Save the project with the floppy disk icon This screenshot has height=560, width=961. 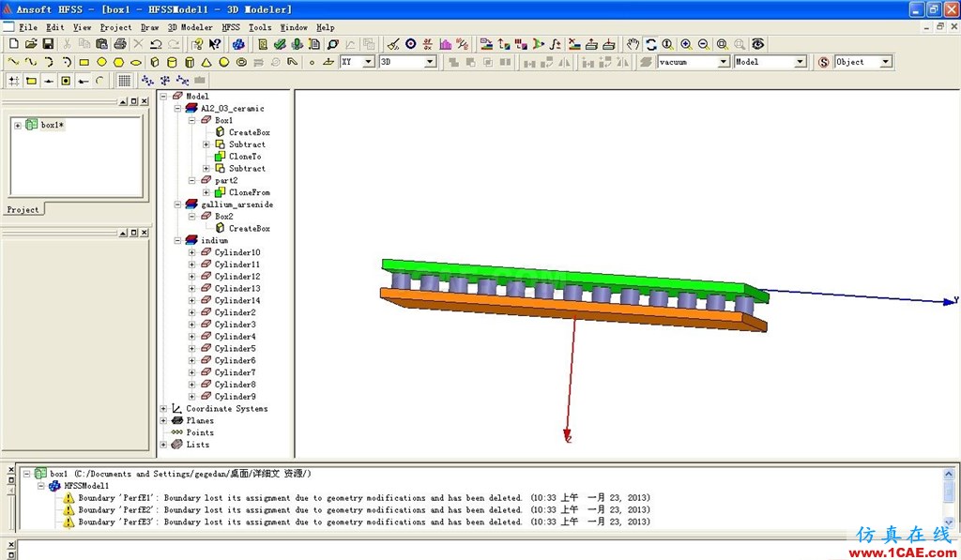[48, 44]
